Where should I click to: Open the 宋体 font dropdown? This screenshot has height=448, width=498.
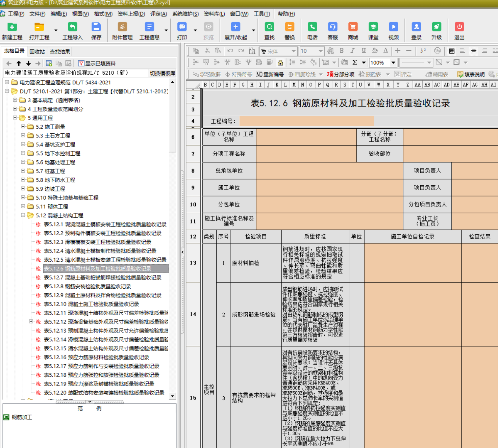click(294, 51)
